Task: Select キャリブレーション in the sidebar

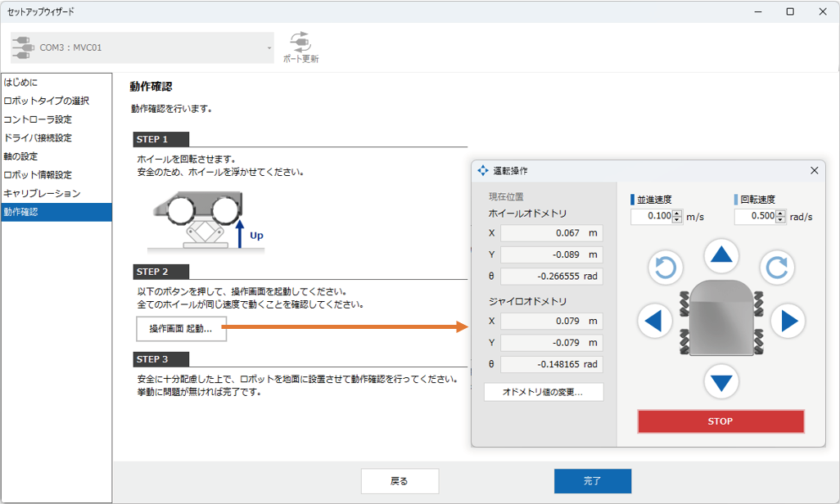Action: point(42,193)
